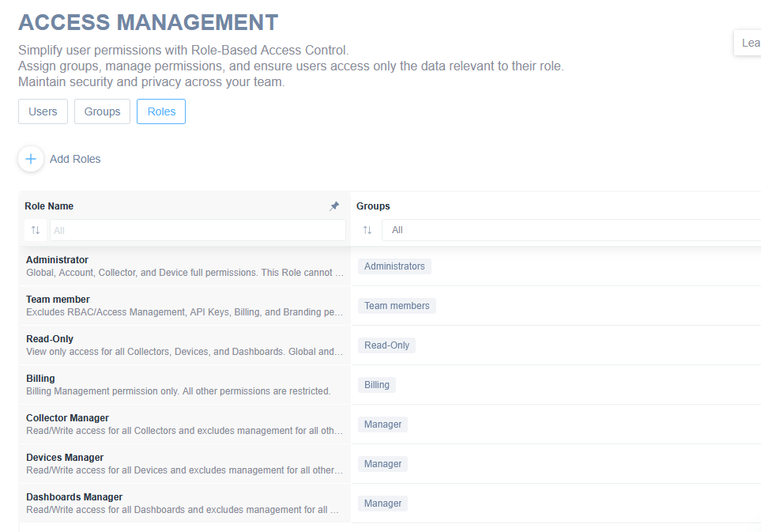Select the Roles tab
The image size is (761, 532).
(x=161, y=111)
